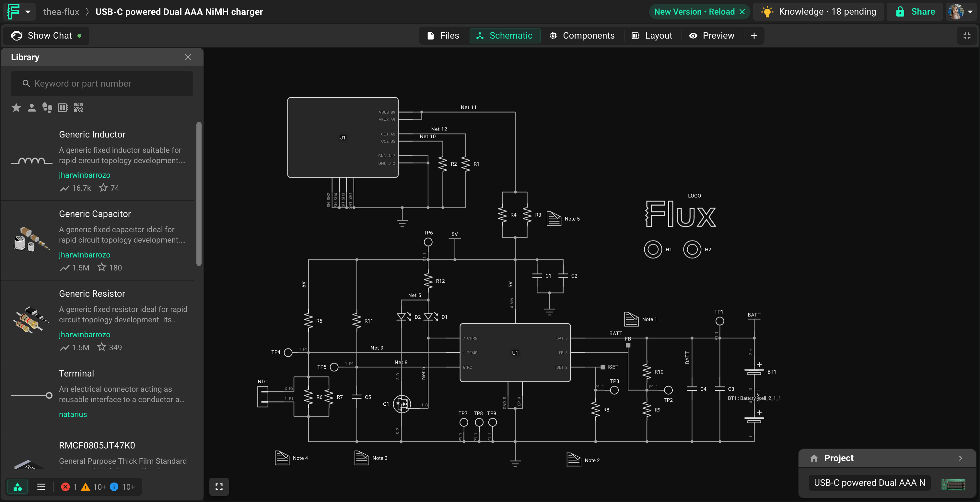Select the Generic Inductor library part
Screen dimensions: 980x502
click(x=98, y=161)
